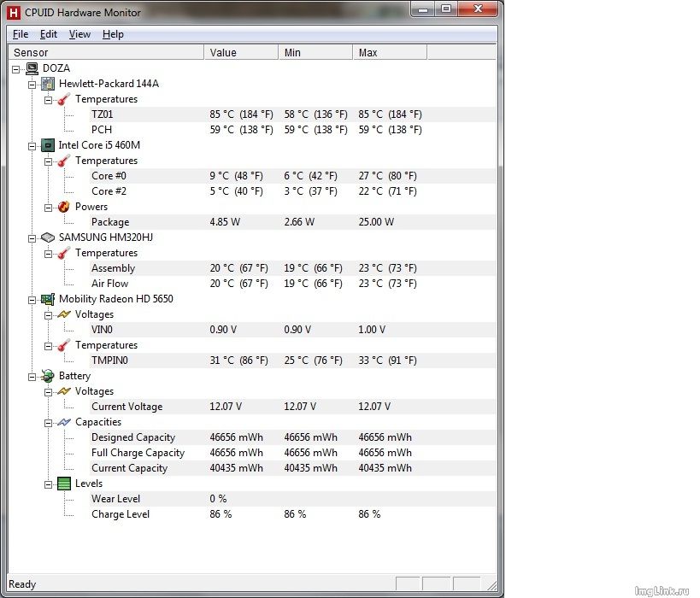Collapse the Intel Core i5 460M node
Image resolution: width=700 pixels, height=598 pixels.
32,145
